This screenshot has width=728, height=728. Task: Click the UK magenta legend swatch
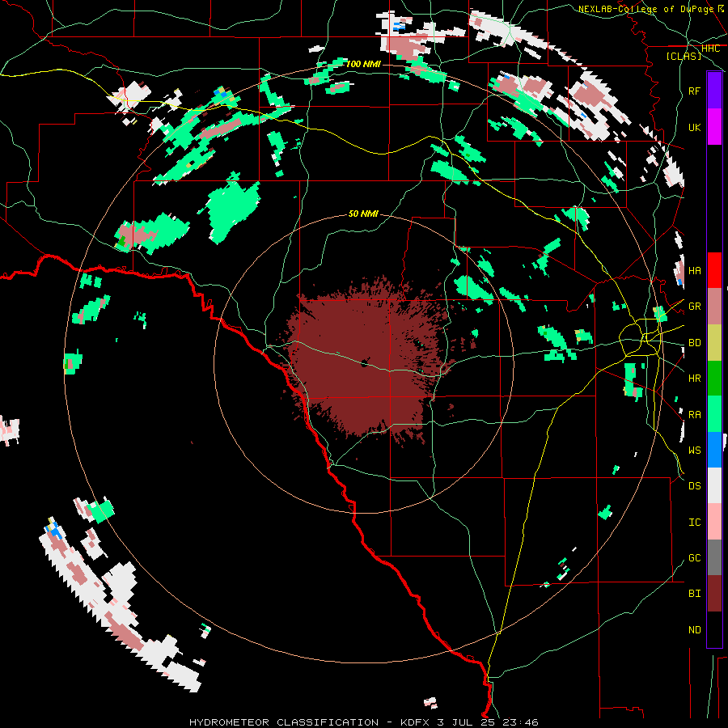pyautogui.click(x=714, y=127)
